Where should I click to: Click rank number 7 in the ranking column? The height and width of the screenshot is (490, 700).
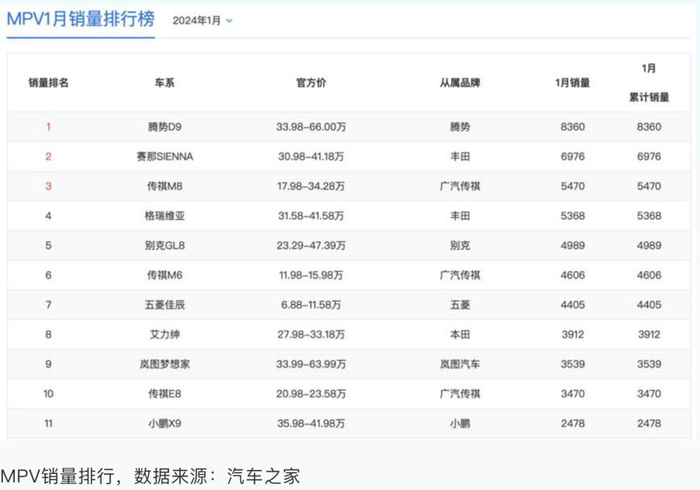coord(48,305)
